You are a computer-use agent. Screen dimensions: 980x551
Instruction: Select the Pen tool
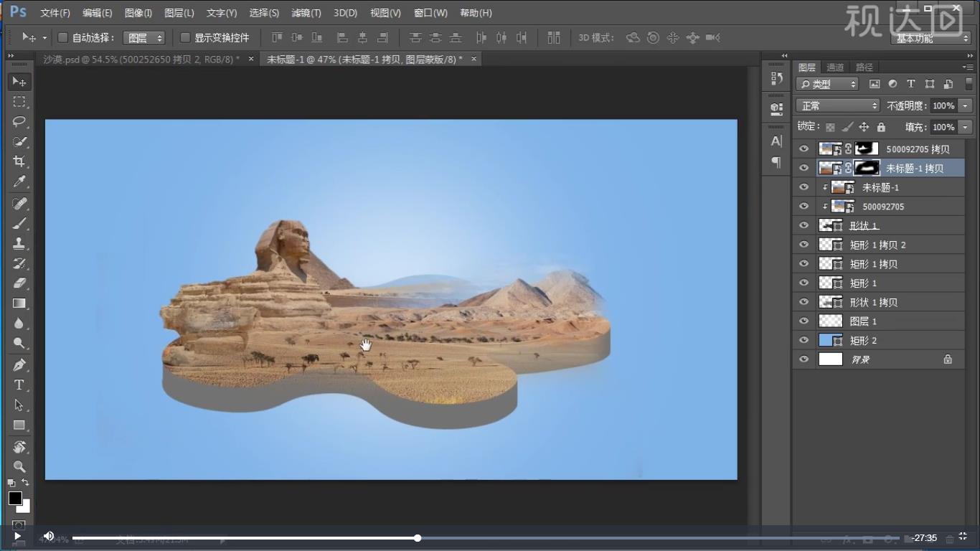[19, 364]
